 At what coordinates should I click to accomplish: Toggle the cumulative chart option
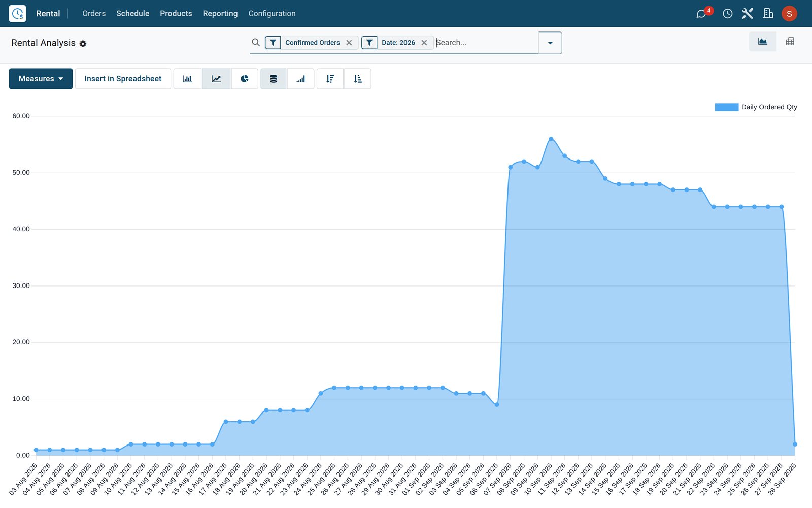301,79
